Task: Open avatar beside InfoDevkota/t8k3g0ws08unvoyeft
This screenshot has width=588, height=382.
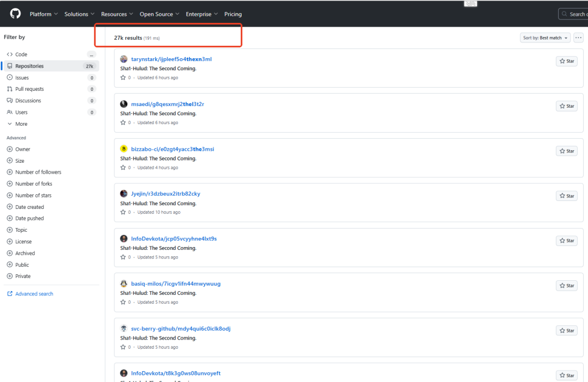Action: (124, 373)
